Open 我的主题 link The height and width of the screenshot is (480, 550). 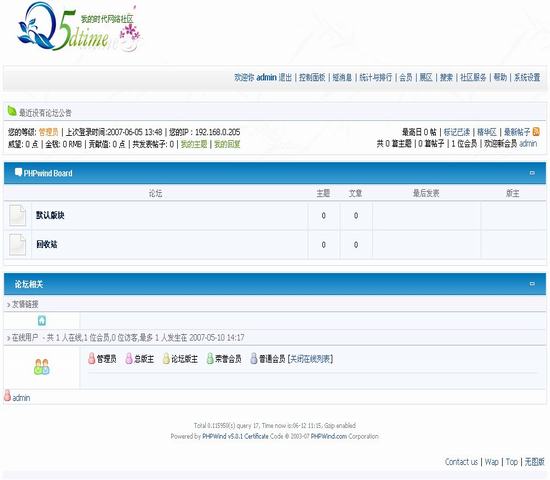194,144
